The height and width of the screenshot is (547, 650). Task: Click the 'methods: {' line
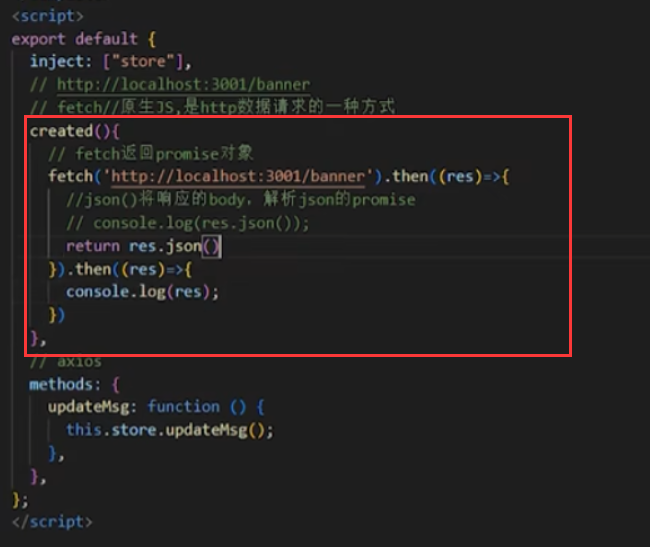click(75, 385)
